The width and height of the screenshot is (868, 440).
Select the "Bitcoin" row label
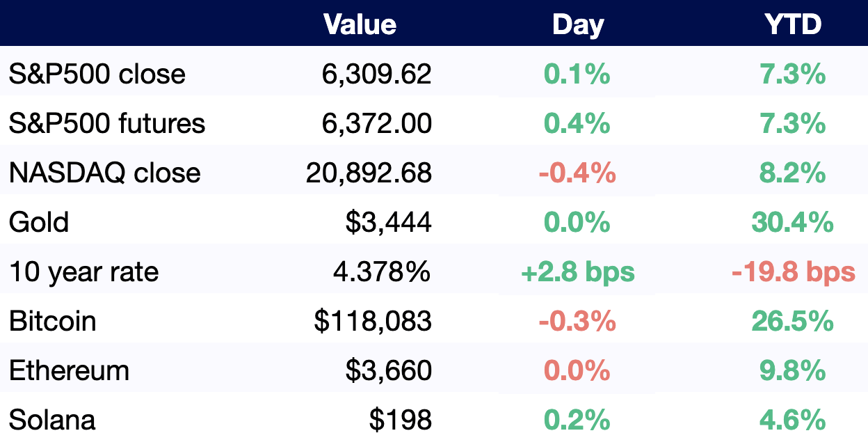pos(53,321)
